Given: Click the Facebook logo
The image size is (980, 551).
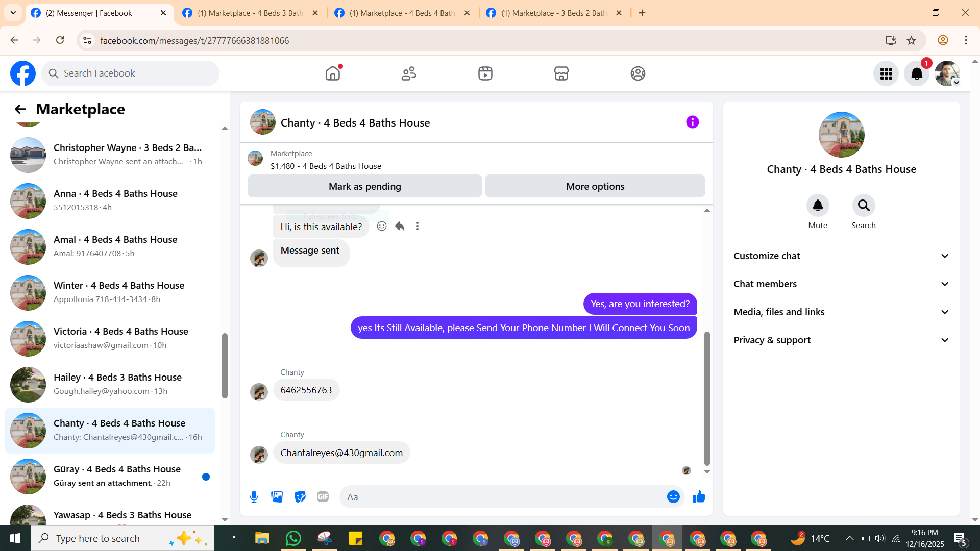Looking at the screenshot, I should tap(23, 73).
